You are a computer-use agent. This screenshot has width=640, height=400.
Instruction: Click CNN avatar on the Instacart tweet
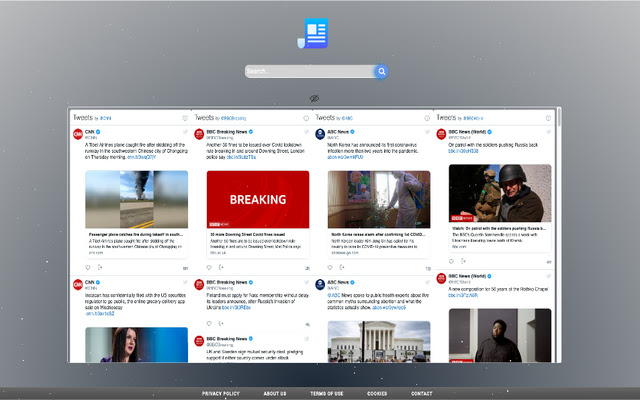pyautogui.click(x=78, y=284)
